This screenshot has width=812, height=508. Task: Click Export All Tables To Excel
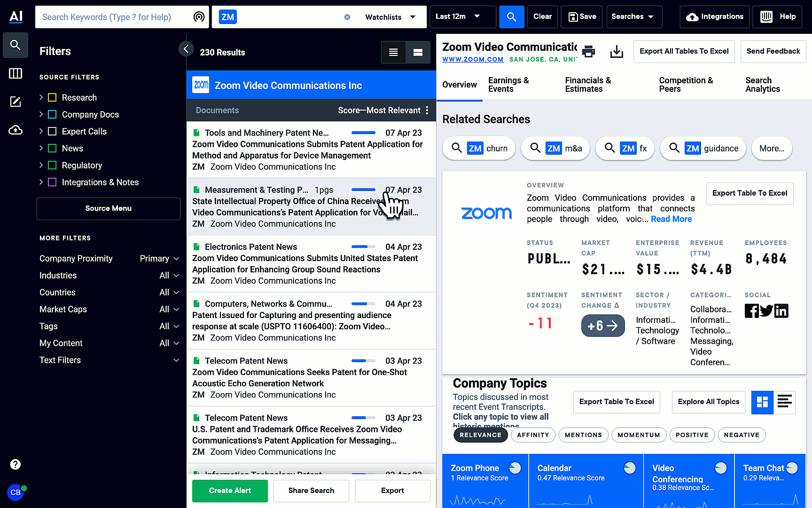[684, 51]
